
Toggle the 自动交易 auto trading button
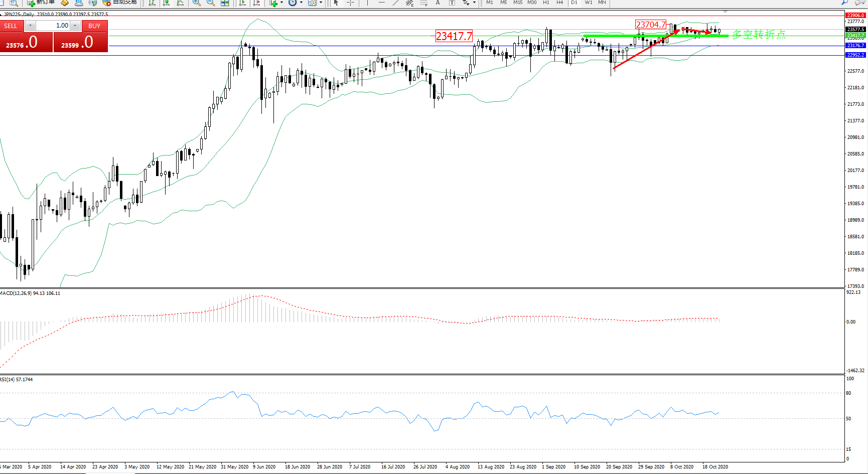pyautogui.click(x=119, y=3)
